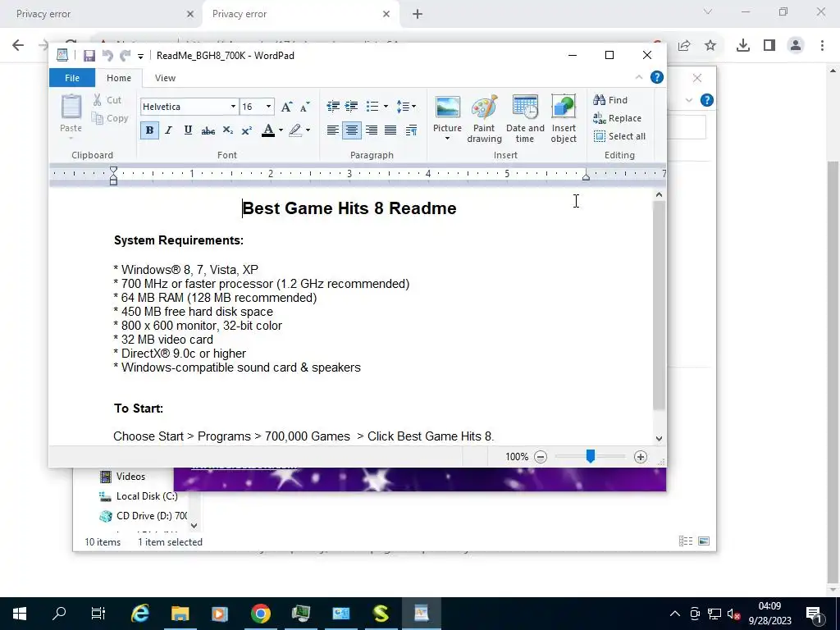Toggle bold formatting
Image resolution: width=840 pixels, height=630 pixels.
(x=149, y=130)
